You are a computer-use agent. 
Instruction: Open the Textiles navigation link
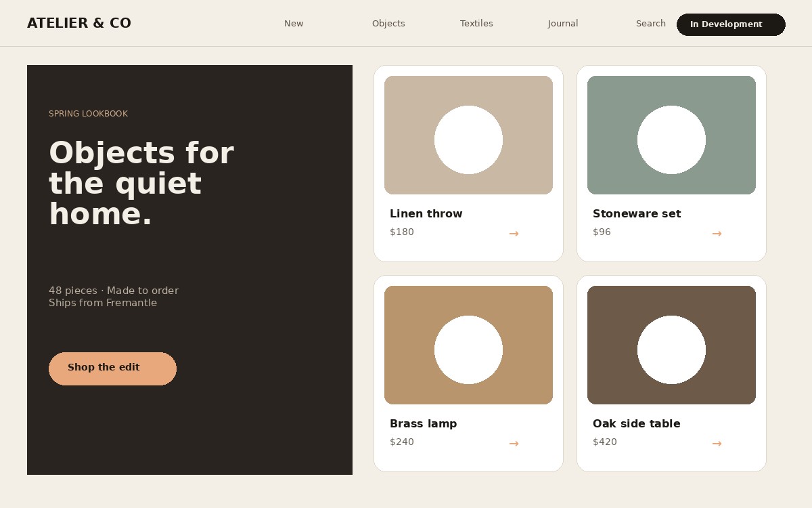tap(476, 24)
